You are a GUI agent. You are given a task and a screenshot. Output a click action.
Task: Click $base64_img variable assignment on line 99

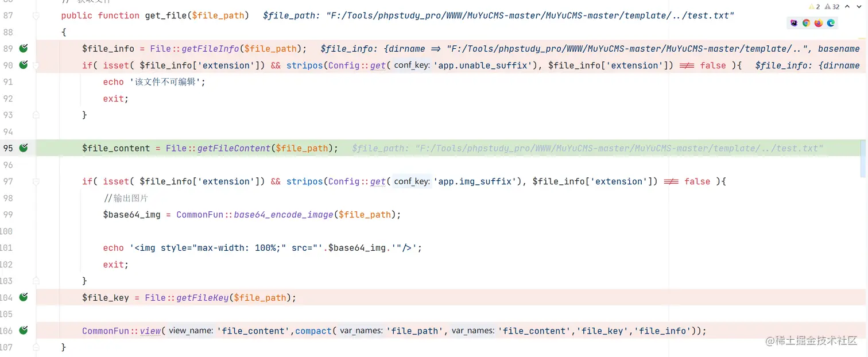click(132, 215)
